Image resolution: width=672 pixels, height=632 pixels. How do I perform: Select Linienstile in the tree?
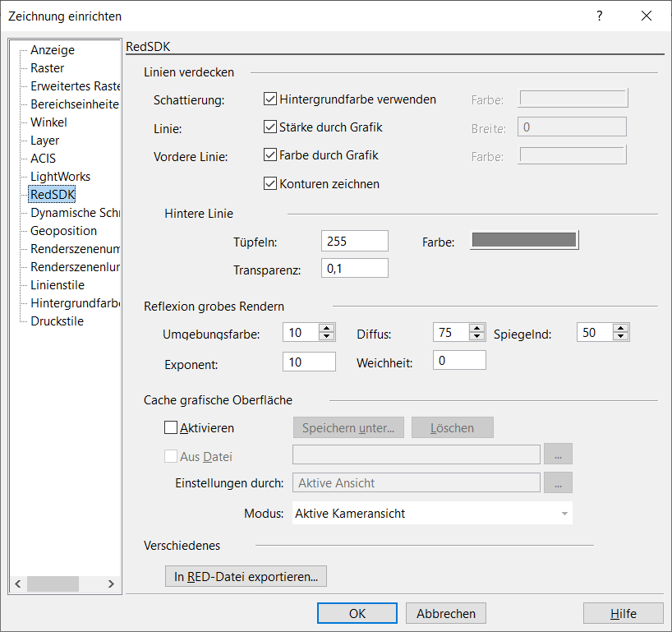tap(58, 284)
